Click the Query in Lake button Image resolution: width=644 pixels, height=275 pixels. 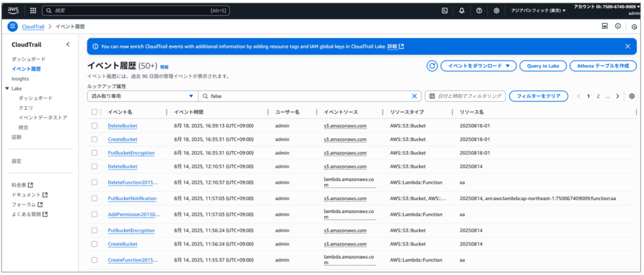[x=543, y=66]
